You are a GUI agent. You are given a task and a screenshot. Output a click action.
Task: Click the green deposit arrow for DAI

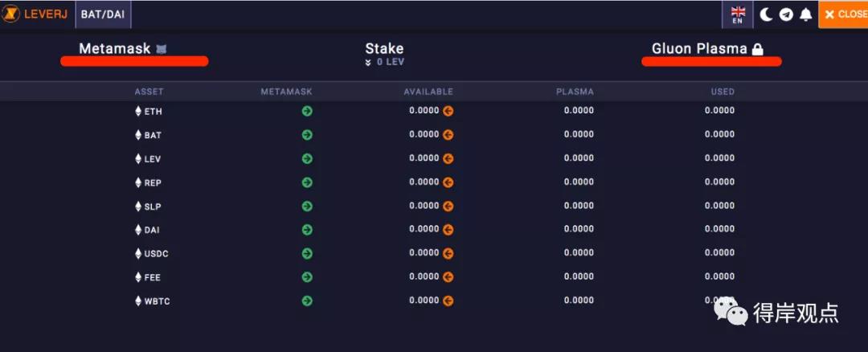click(307, 230)
